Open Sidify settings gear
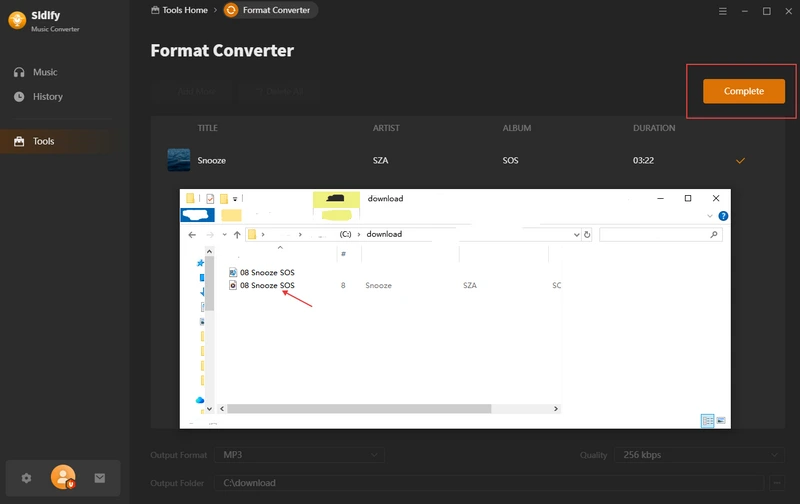Image resolution: width=800 pixels, height=504 pixels. click(x=26, y=478)
